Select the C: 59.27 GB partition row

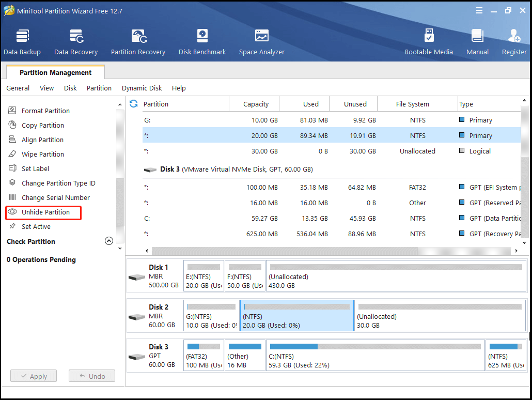(332, 218)
